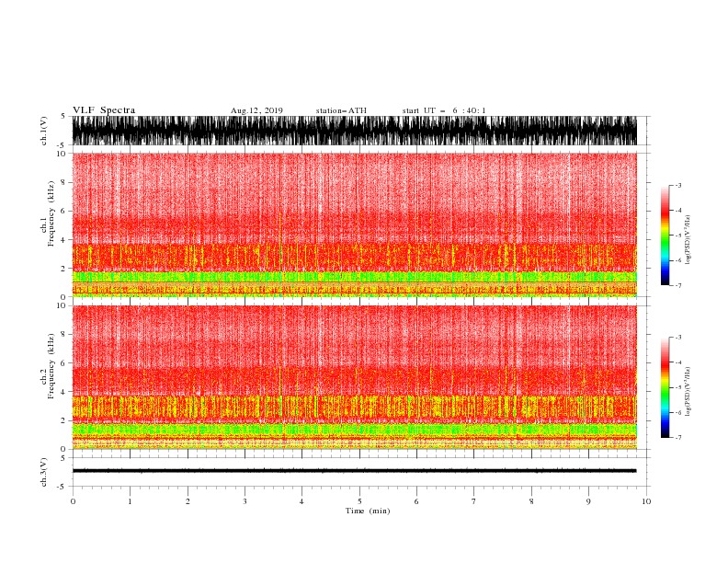Screen dimensions: 728x563
Task: Click the "-5" tick on ch.1 colorbar
Action: (x=678, y=236)
